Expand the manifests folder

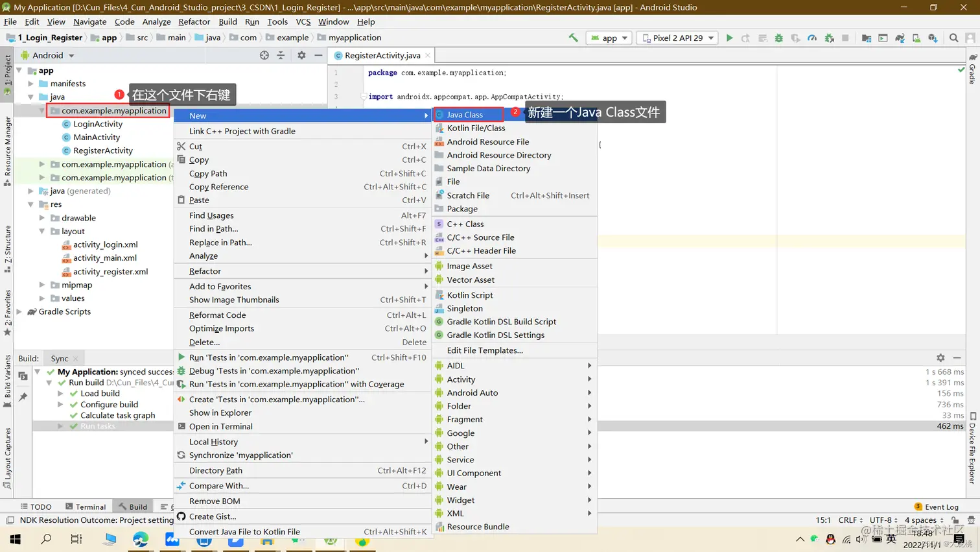click(30, 84)
